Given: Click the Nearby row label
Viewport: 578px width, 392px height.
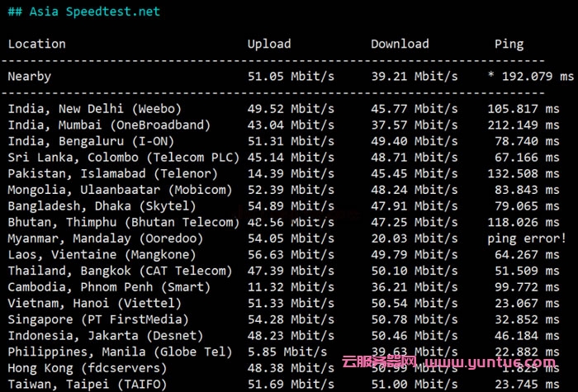Looking at the screenshot, I should coord(30,76).
